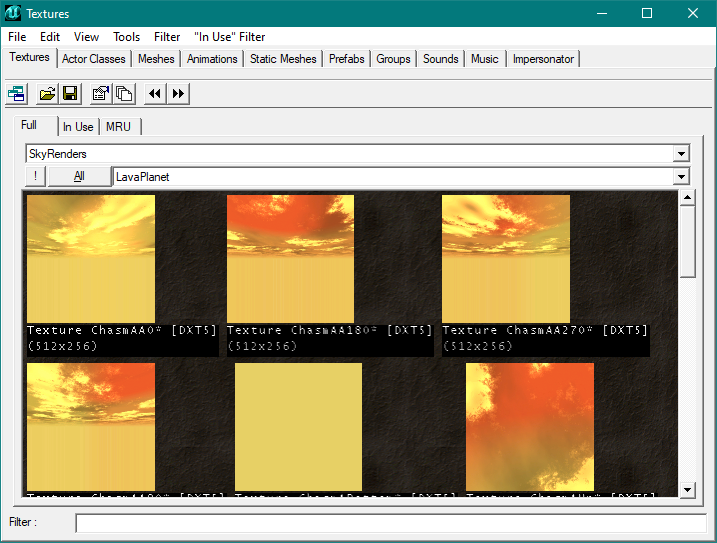Viewport: 717px width, 543px height.
Task: Expand the SkyRenders package dropdown arrow
Action: pos(681,154)
